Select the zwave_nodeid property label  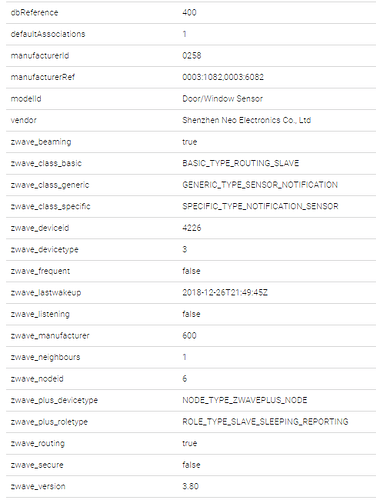[x=37, y=379]
